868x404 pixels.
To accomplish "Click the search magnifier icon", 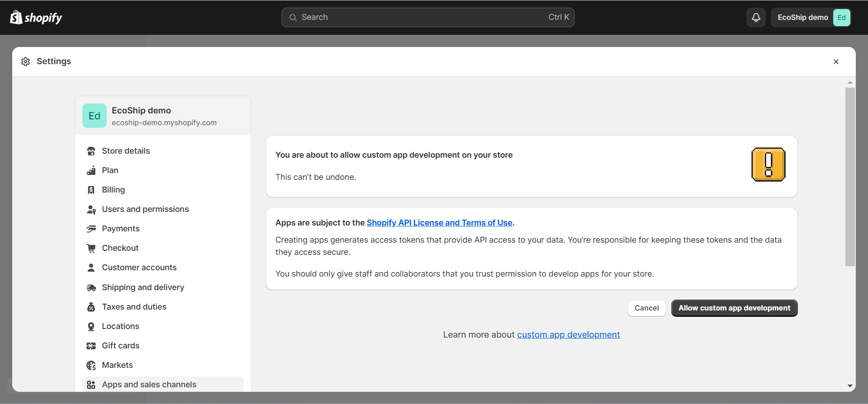I will (x=293, y=18).
